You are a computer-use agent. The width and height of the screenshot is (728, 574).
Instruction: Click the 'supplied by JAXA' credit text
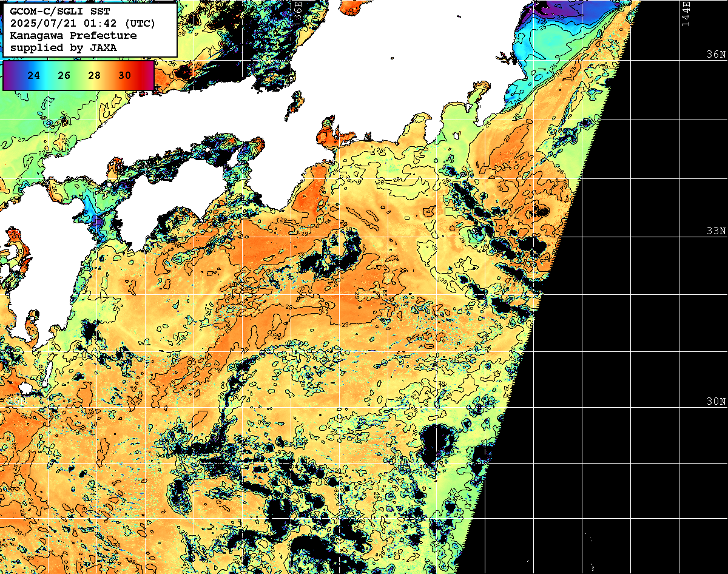pos(64,47)
